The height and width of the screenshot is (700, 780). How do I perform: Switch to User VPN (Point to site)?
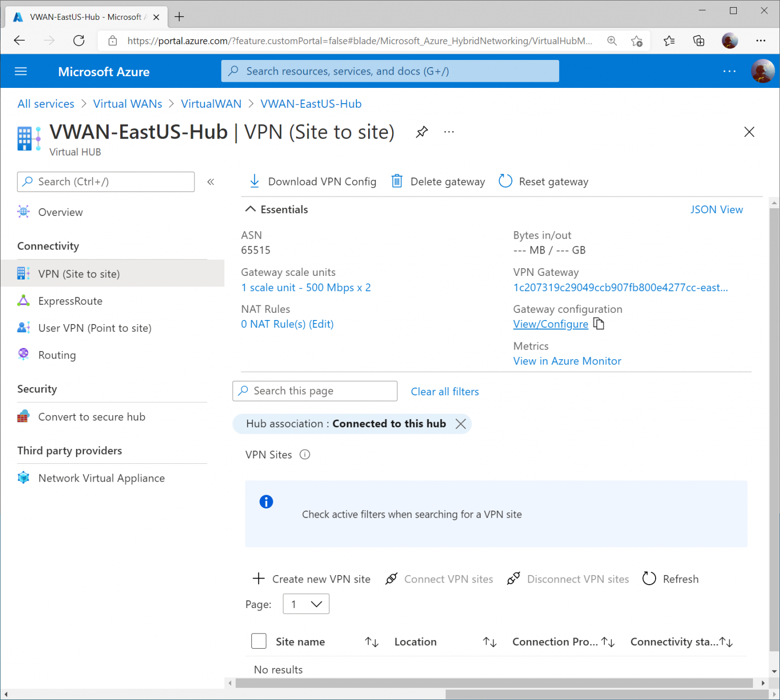[x=94, y=328]
